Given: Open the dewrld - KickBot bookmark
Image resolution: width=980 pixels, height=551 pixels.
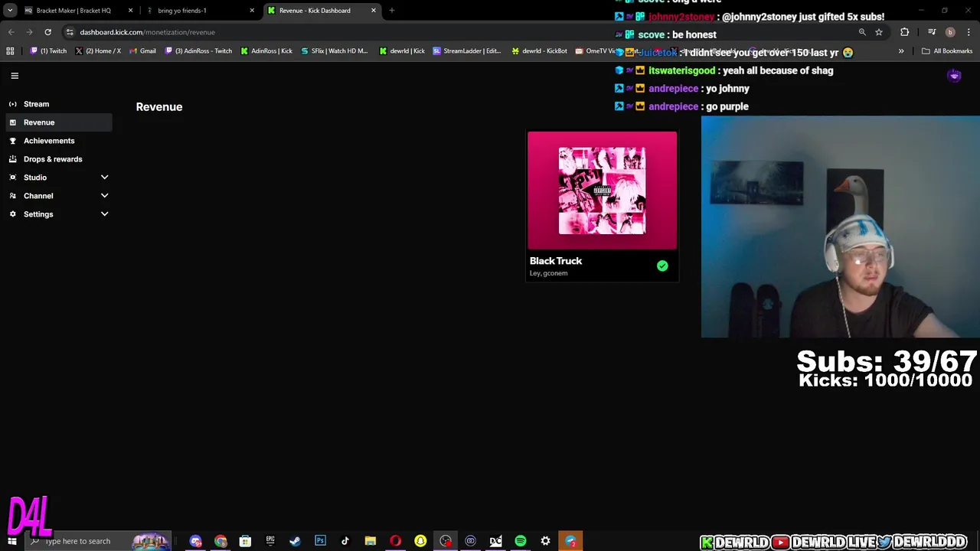Looking at the screenshot, I should click(540, 51).
